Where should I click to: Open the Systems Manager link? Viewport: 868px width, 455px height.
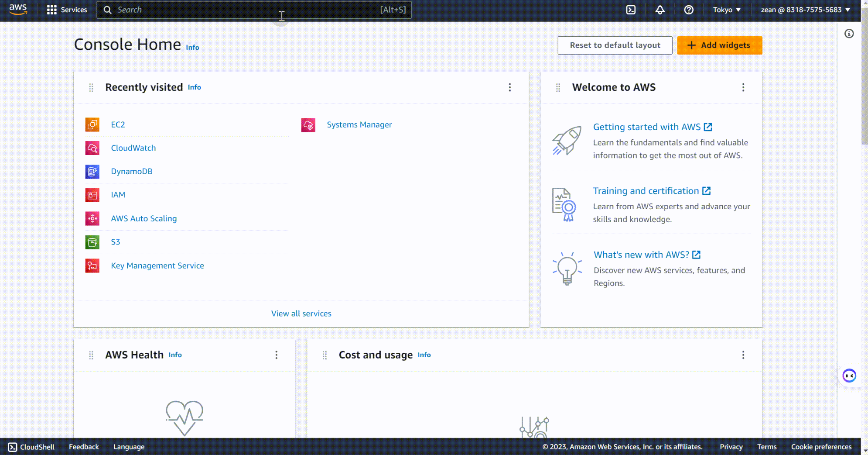[359, 125]
